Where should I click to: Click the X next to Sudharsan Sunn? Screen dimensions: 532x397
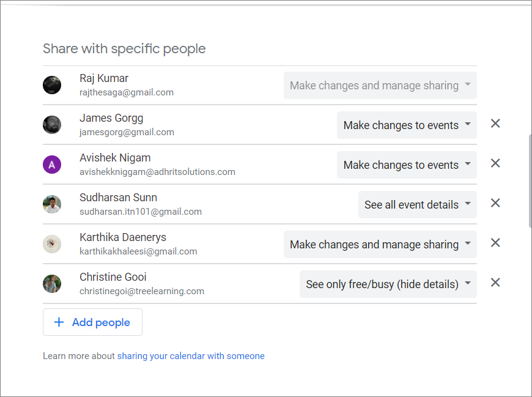click(495, 203)
